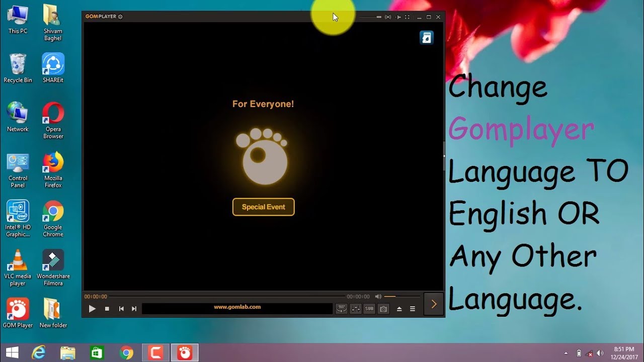Enter fullscreen mode from title bar icon
644x362 pixels.
coord(408,17)
